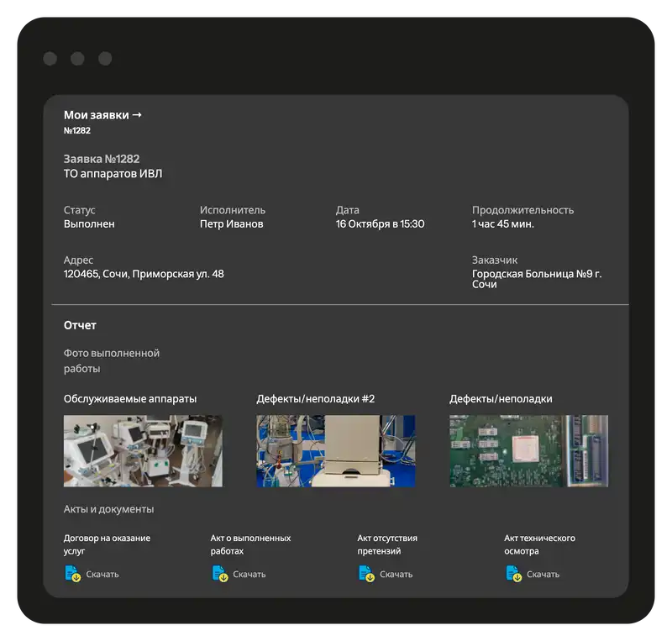Click the address 120465, Сочи, Приморская ул. 48
Image resolution: width=672 pixels, height=641 pixels.
(144, 274)
